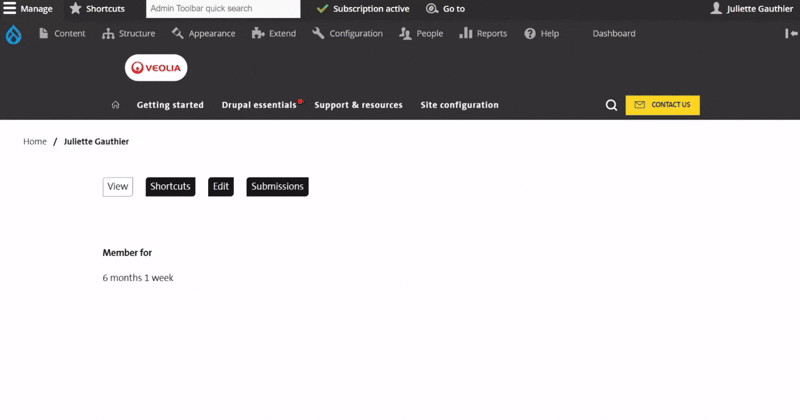Open the Appearance admin menu
Screen dimensions: 800x420
pyautogui.click(x=204, y=34)
